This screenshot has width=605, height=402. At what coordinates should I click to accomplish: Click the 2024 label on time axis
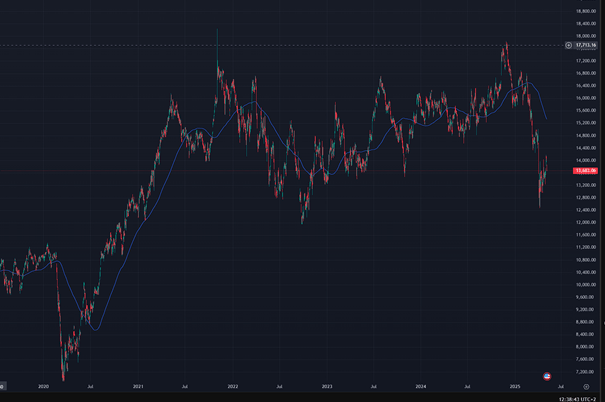[421, 386]
